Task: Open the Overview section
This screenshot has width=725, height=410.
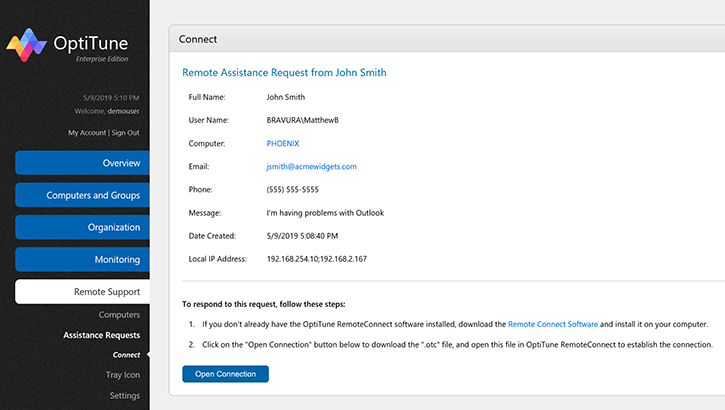Action: [x=82, y=163]
